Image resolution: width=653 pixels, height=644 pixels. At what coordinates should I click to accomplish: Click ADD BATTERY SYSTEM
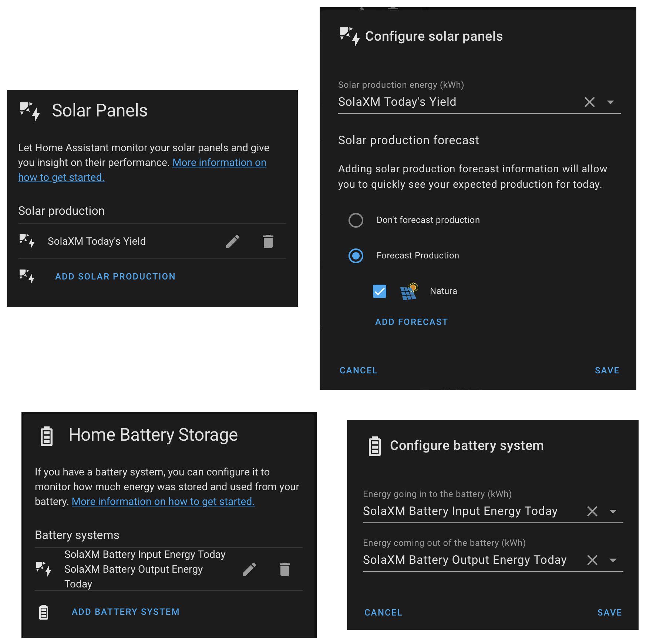[125, 612]
